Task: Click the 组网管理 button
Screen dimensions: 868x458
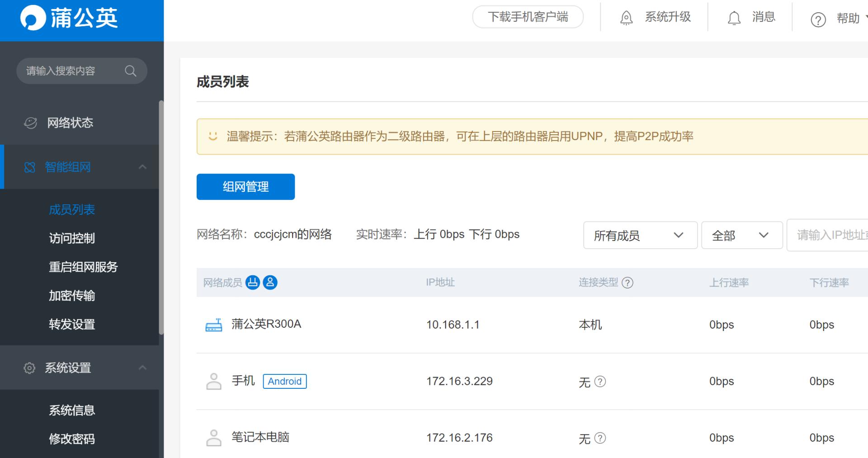Action: pos(245,187)
